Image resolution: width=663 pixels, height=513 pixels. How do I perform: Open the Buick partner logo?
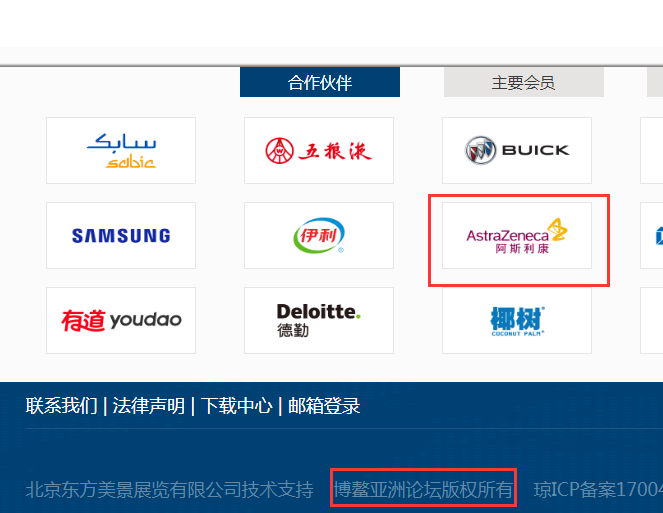pyautogui.click(x=517, y=151)
